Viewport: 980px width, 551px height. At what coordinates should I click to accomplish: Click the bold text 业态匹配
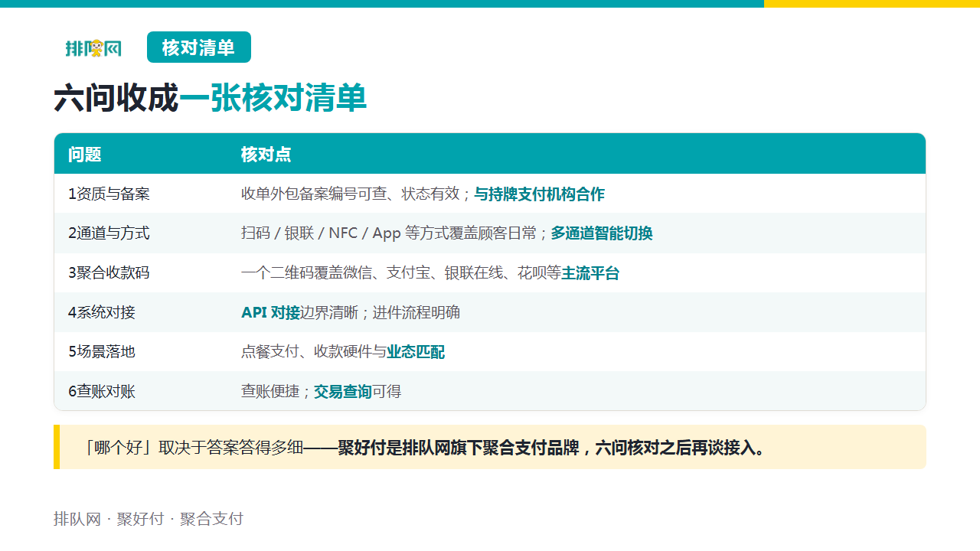coord(416,352)
